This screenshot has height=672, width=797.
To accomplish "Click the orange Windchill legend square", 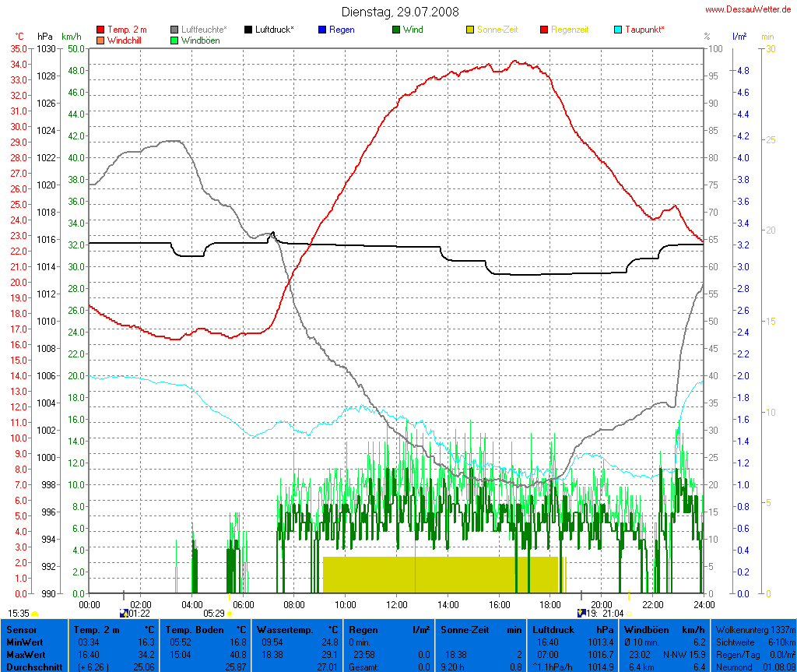I will (x=100, y=40).
